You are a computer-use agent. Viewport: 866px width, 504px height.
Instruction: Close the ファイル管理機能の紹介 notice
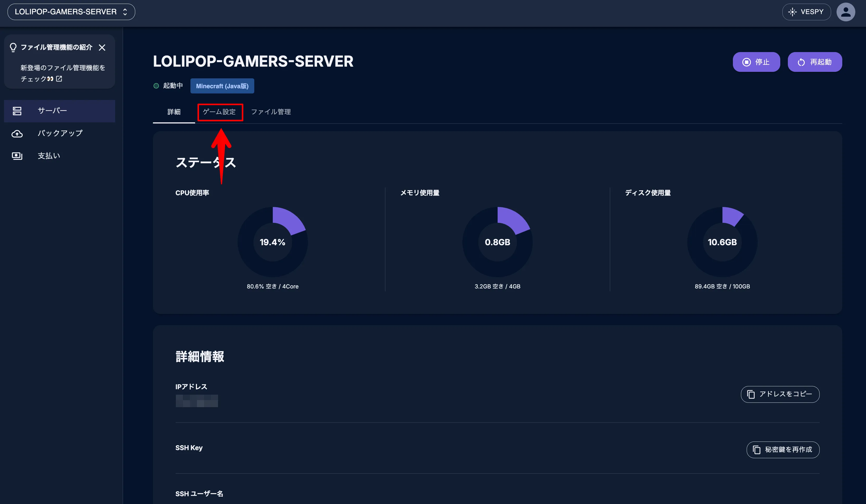pyautogui.click(x=102, y=47)
